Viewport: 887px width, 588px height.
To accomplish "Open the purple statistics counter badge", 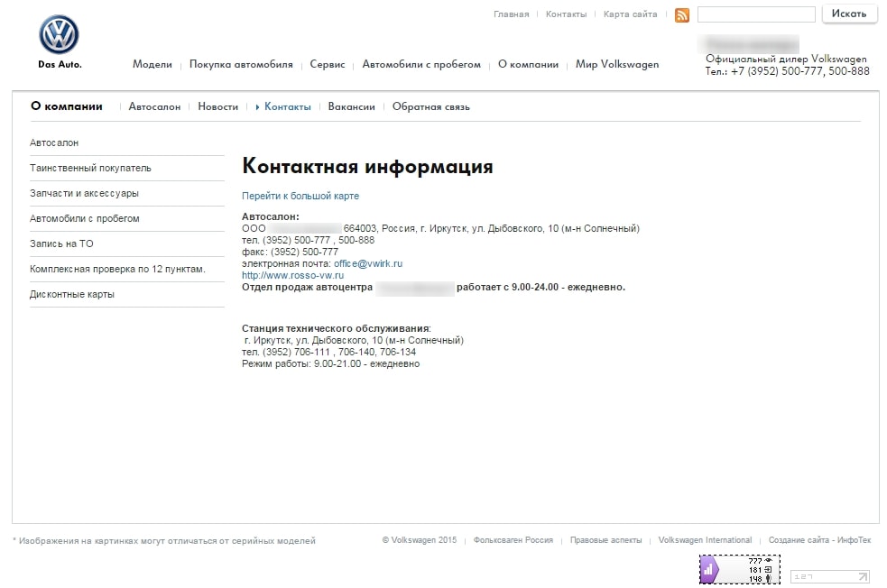I will pyautogui.click(x=739, y=569).
